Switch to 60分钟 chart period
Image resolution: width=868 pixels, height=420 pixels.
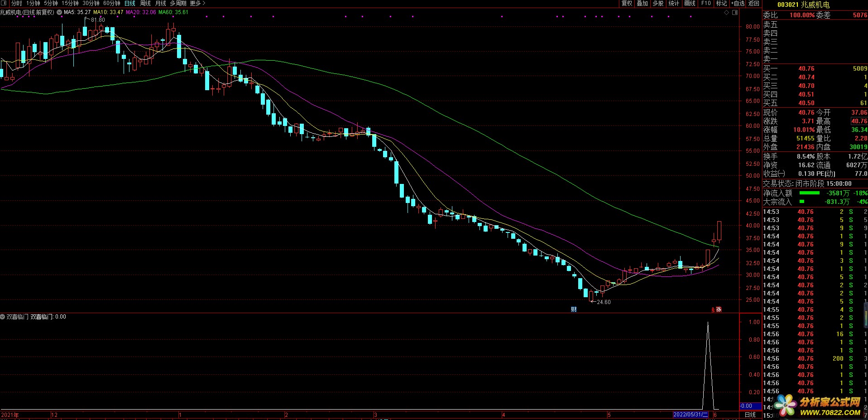(112, 3)
